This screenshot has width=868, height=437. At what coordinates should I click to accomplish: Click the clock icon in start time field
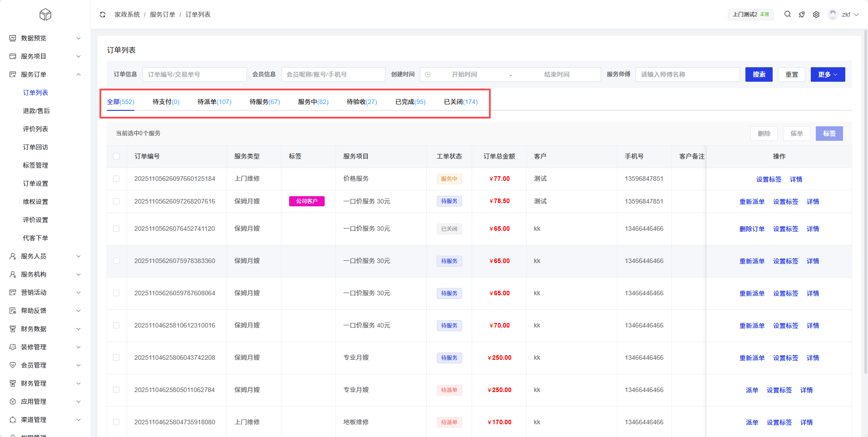click(x=428, y=74)
